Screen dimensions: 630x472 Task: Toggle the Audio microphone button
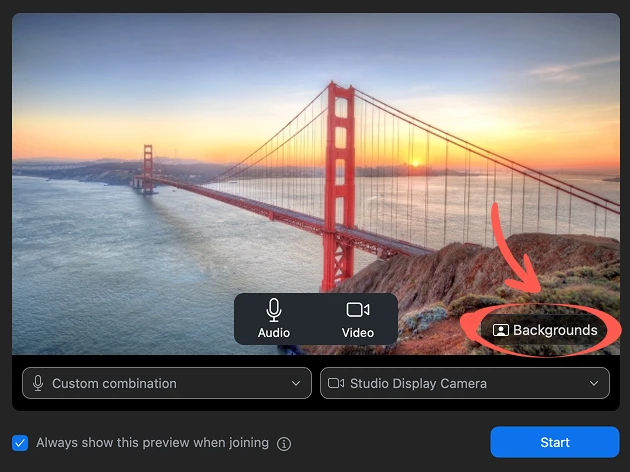[274, 319]
